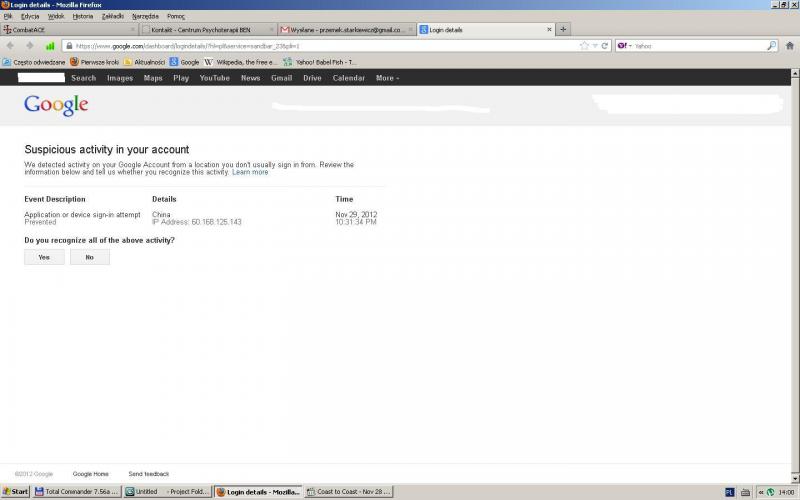Switch to Coast to Coast taskbar item
Screen dimensions: 800x500
pos(349,492)
